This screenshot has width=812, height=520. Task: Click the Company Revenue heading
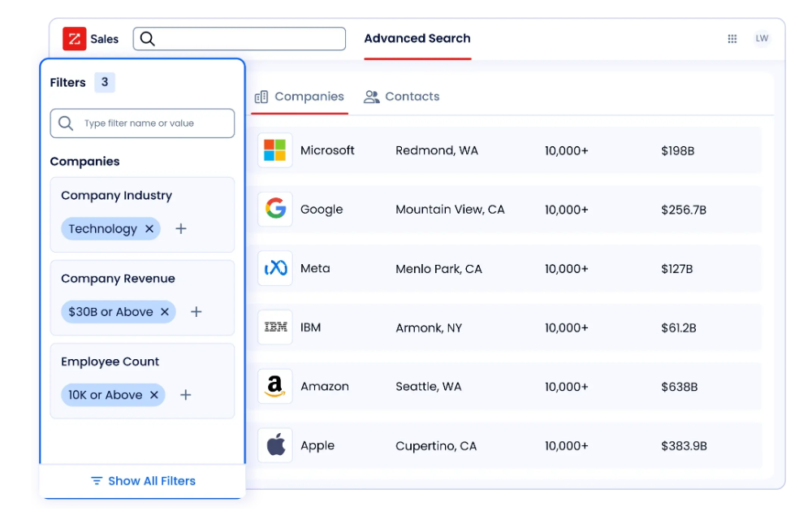(118, 279)
